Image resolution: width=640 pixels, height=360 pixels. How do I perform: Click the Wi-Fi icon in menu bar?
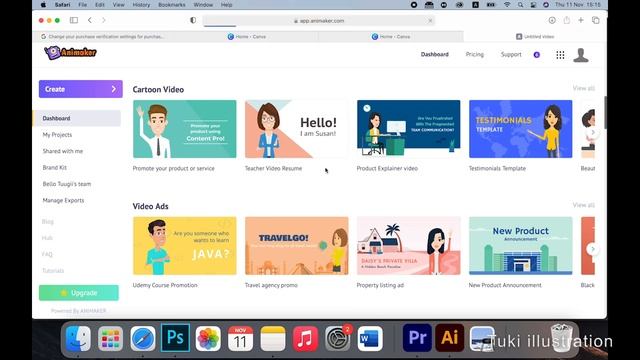507,5
